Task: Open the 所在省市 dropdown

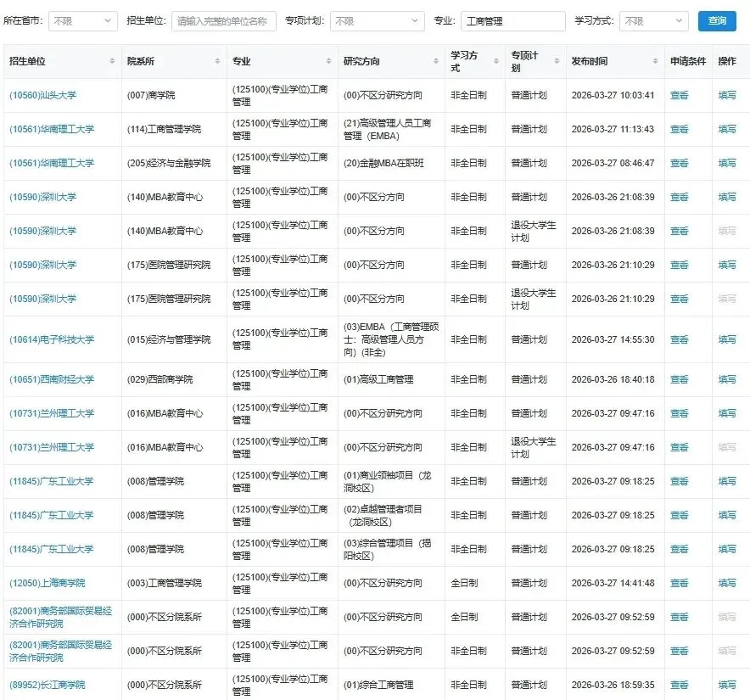Action: tap(83, 21)
